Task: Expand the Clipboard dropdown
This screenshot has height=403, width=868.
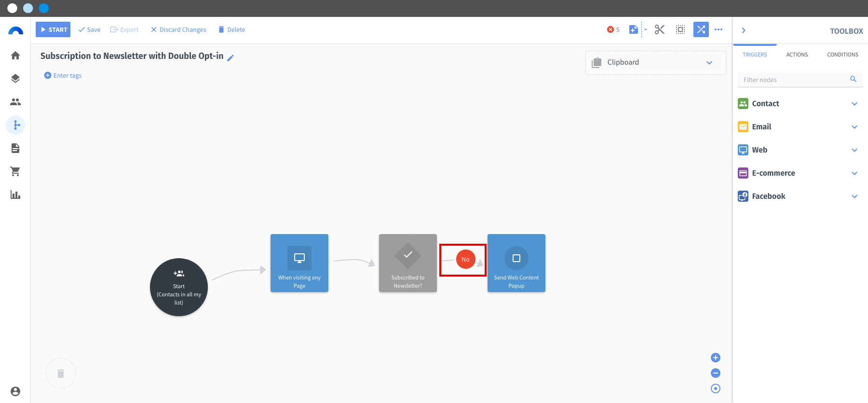Action: click(x=656, y=63)
